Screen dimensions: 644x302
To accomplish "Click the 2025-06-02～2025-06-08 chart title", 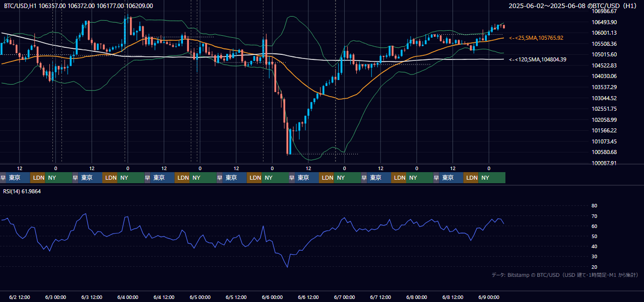I will 573,6.
